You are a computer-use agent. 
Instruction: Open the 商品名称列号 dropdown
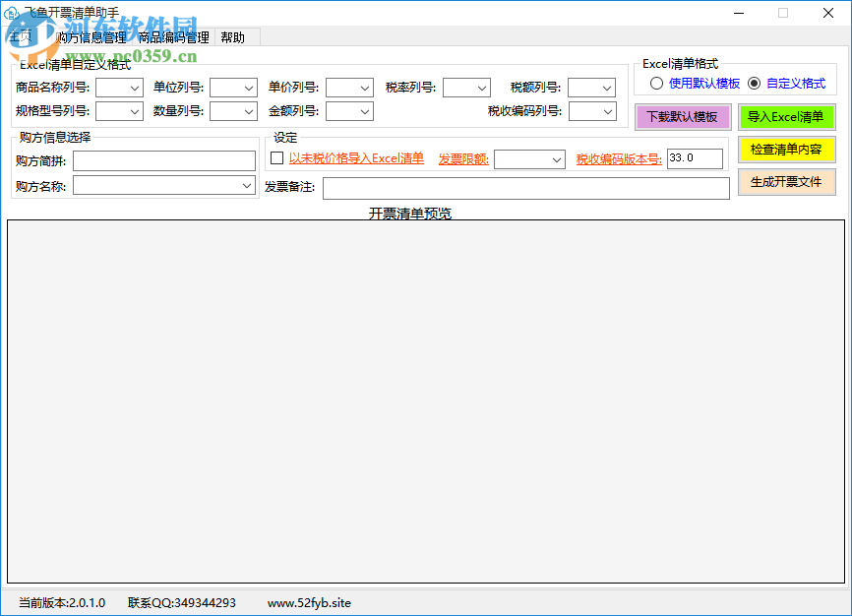120,88
